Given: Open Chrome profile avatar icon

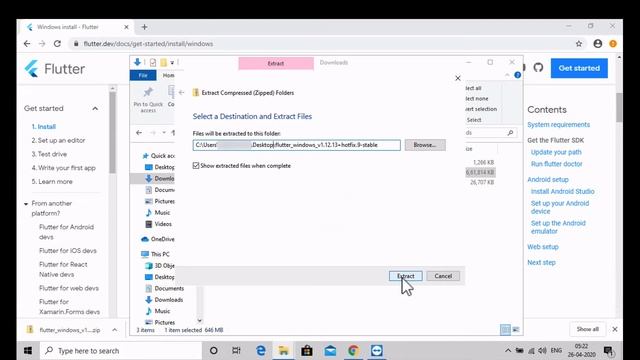Looking at the screenshot, I should click(598, 44).
